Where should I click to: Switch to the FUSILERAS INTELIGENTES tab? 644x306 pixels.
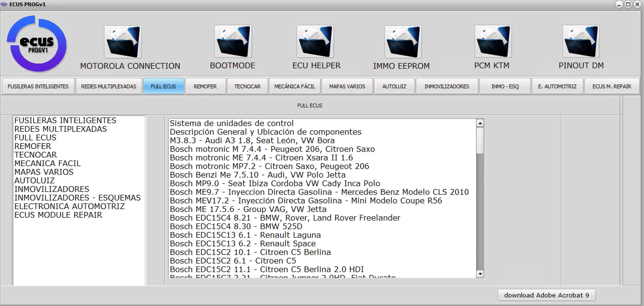pos(38,86)
